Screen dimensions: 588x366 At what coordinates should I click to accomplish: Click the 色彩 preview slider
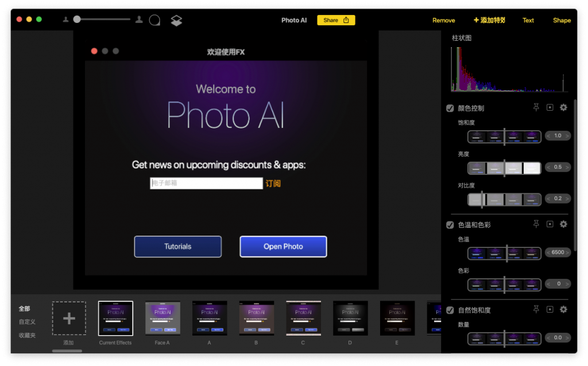tap(504, 285)
